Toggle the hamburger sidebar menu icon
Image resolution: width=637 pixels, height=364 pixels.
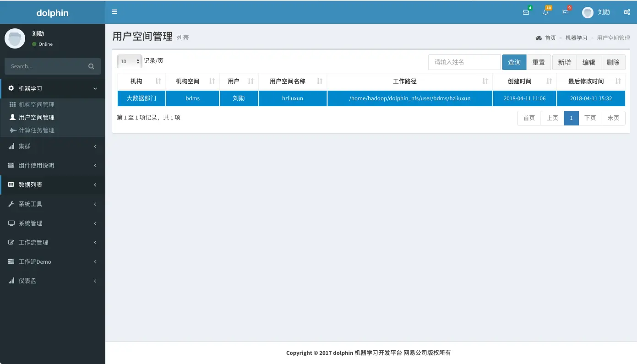114,12
